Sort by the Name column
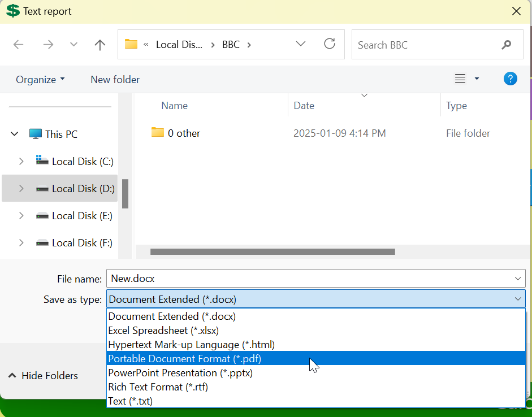The width and height of the screenshot is (532, 417). (174, 106)
